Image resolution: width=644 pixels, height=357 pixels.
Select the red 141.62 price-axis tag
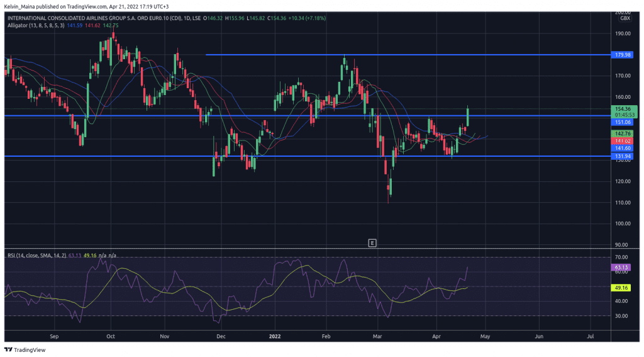[x=622, y=140]
